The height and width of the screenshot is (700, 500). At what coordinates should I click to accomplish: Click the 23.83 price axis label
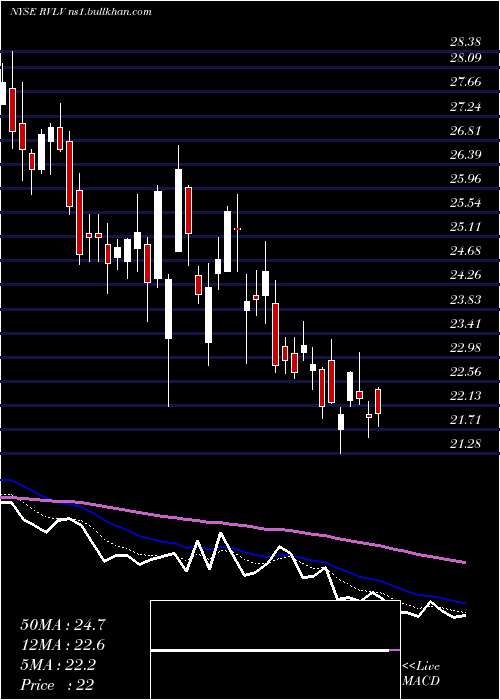click(x=466, y=300)
